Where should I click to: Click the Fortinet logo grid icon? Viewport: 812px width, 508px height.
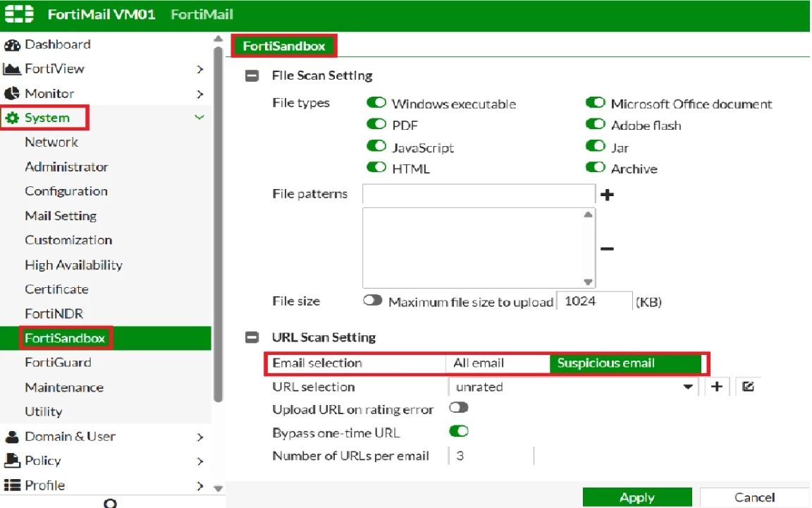[19, 13]
